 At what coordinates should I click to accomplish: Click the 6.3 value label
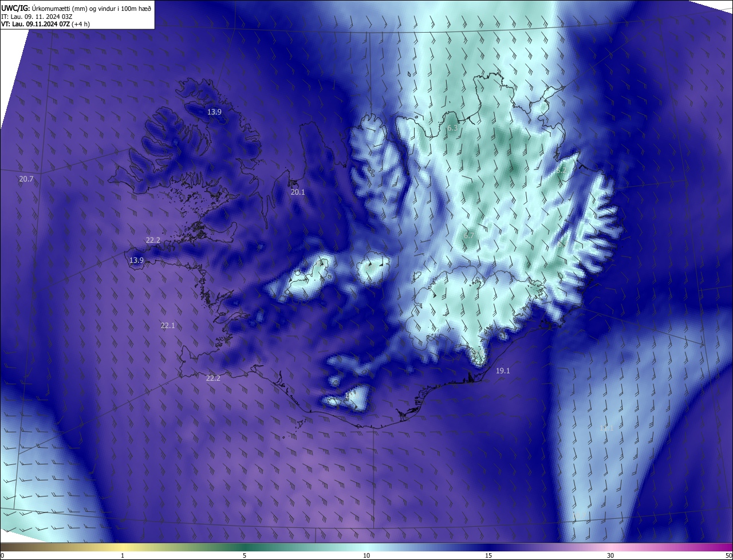pyautogui.click(x=452, y=128)
